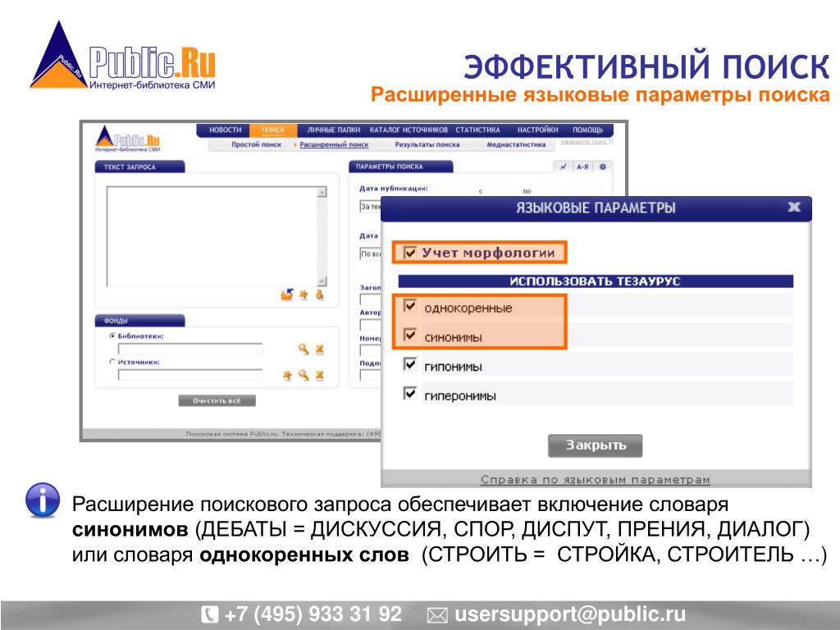The width and height of the screenshot is (840, 630).
Task: Click the chart icon in search parameters tabs
Action: click(563, 167)
